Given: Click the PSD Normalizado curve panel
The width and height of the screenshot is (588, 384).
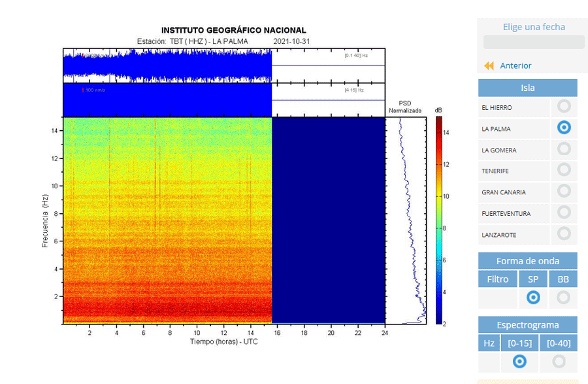Looking at the screenshot, I should tap(406, 220).
